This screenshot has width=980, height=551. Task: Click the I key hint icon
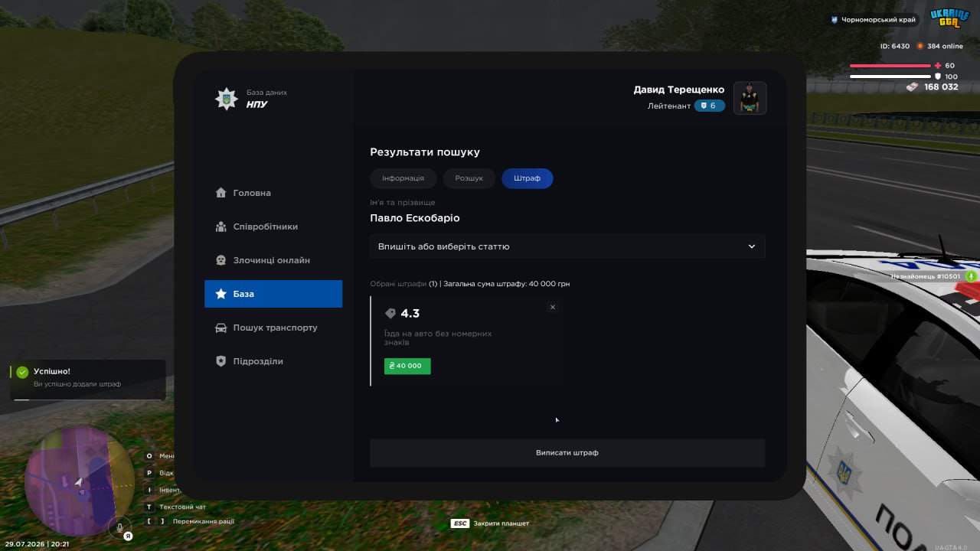[149, 490]
